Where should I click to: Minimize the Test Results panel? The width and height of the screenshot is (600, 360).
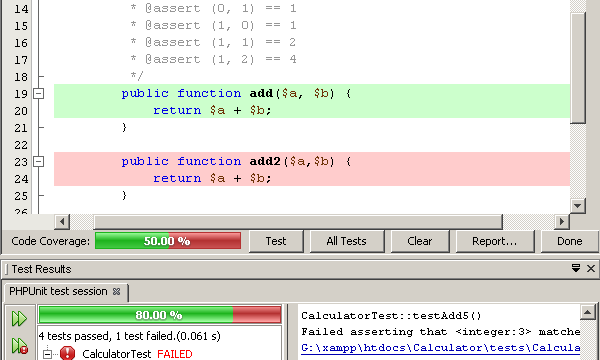576,268
